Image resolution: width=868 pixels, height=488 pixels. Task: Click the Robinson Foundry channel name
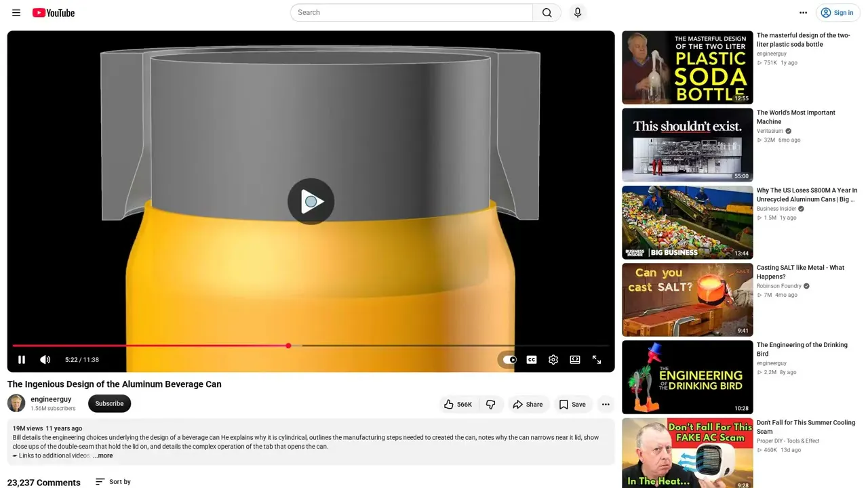(779, 286)
